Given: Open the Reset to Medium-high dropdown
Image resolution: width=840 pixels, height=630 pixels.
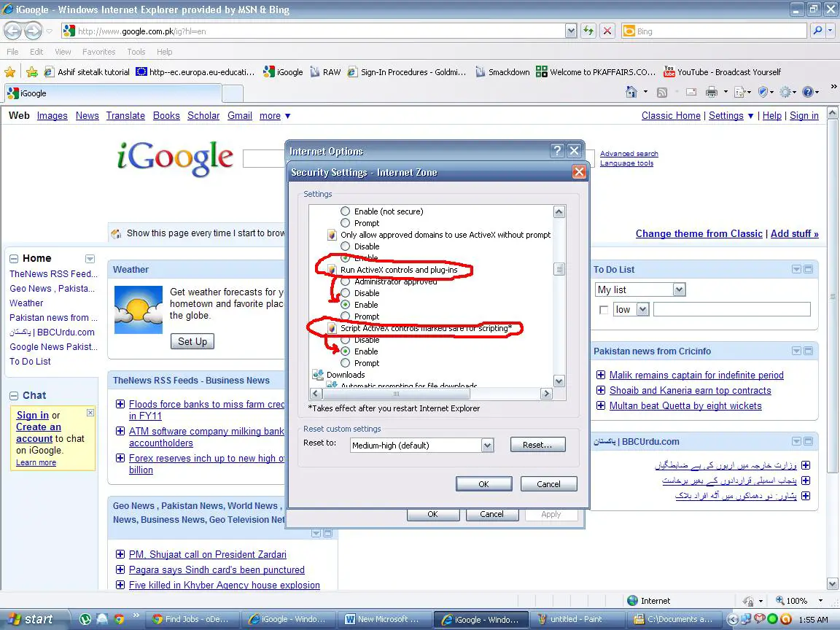Looking at the screenshot, I should pyautogui.click(x=486, y=445).
